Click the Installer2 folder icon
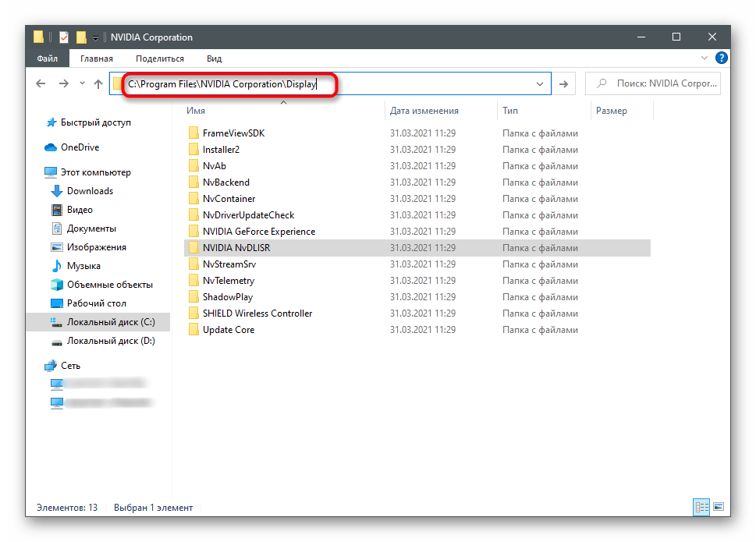756x542 pixels. 193,150
